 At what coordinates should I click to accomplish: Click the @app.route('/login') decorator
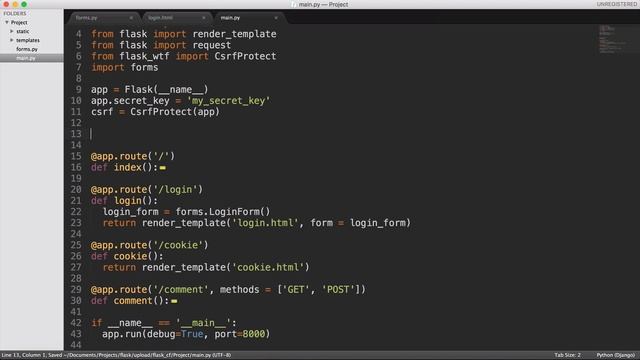tap(147, 190)
